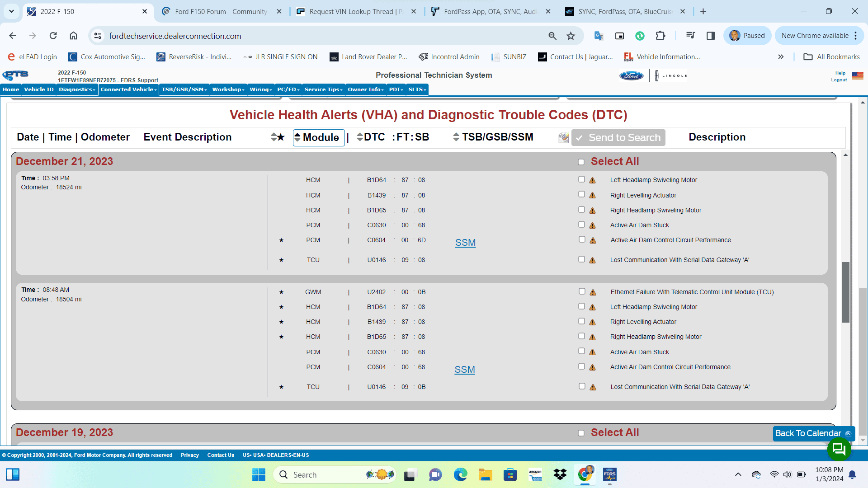Open SSM link for C0604 00:6D
This screenshot has height=488, width=868.
[465, 243]
